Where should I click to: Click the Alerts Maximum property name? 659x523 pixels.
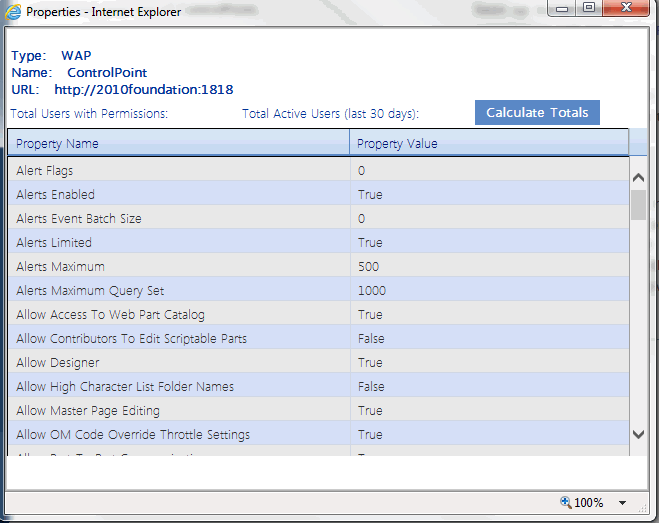coord(61,267)
